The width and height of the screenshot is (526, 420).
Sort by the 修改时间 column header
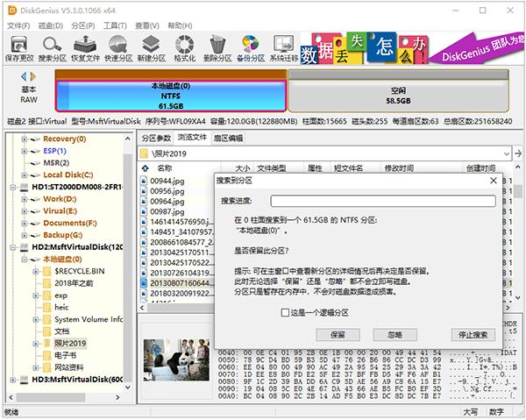(x=399, y=168)
